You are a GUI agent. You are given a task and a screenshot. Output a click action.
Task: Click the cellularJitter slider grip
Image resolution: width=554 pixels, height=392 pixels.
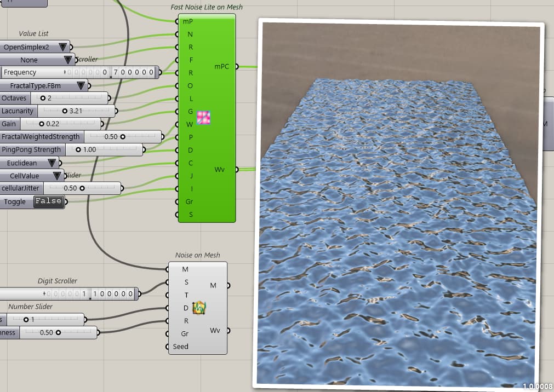[83, 188]
